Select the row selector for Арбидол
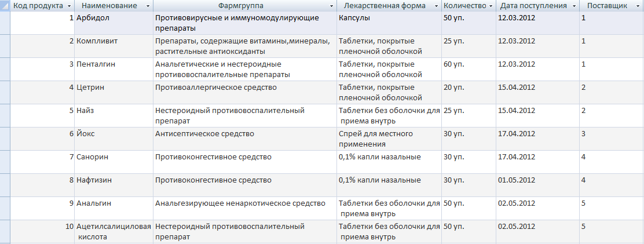The image size is (644, 244). point(5,23)
